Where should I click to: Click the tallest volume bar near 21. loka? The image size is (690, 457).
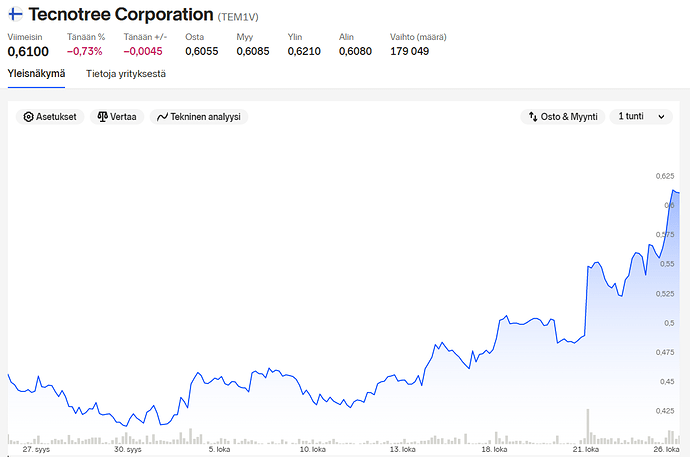click(x=587, y=426)
